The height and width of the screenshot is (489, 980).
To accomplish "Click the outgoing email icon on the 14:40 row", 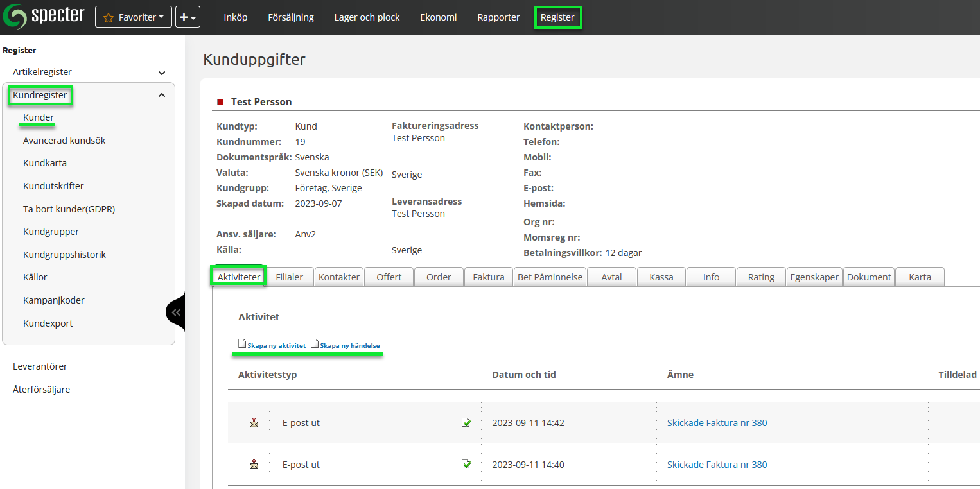I will (254, 465).
